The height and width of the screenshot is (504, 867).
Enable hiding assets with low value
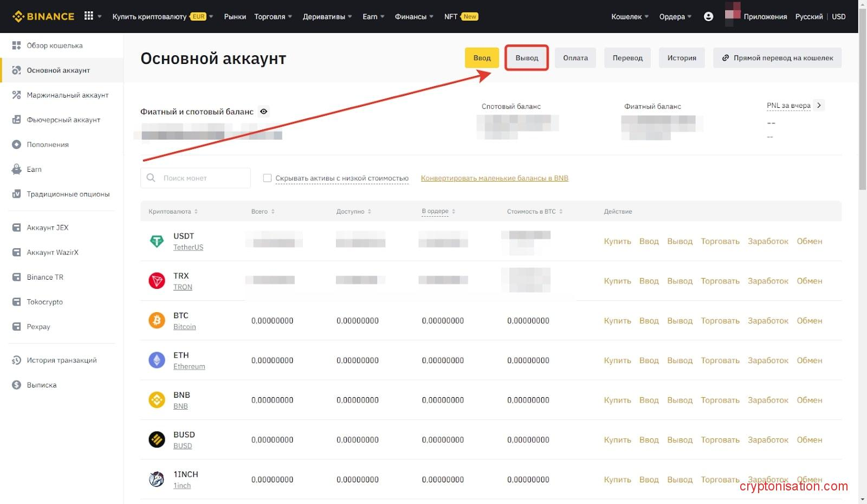[267, 178]
